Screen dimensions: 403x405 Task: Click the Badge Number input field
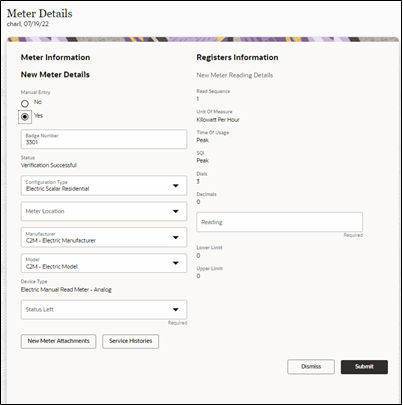(x=104, y=139)
